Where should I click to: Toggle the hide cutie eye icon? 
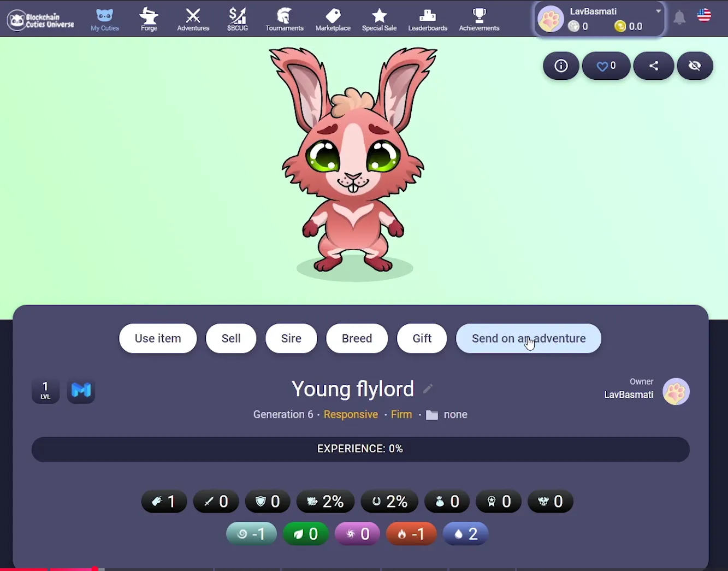click(695, 66)
